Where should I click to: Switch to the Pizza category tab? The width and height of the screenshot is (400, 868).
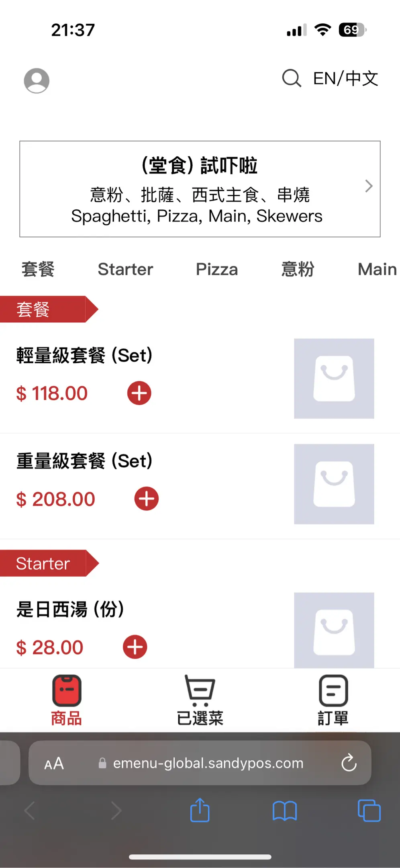click(x=217, y=269)
